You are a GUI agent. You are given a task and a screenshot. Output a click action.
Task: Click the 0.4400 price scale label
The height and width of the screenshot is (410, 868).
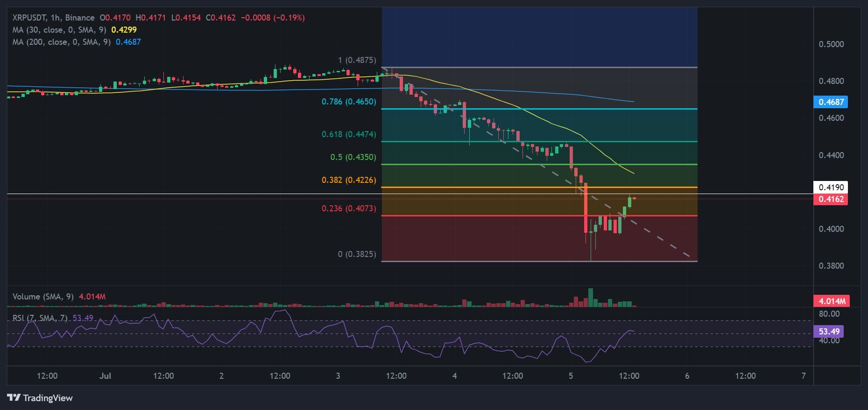tap(831, 155)
